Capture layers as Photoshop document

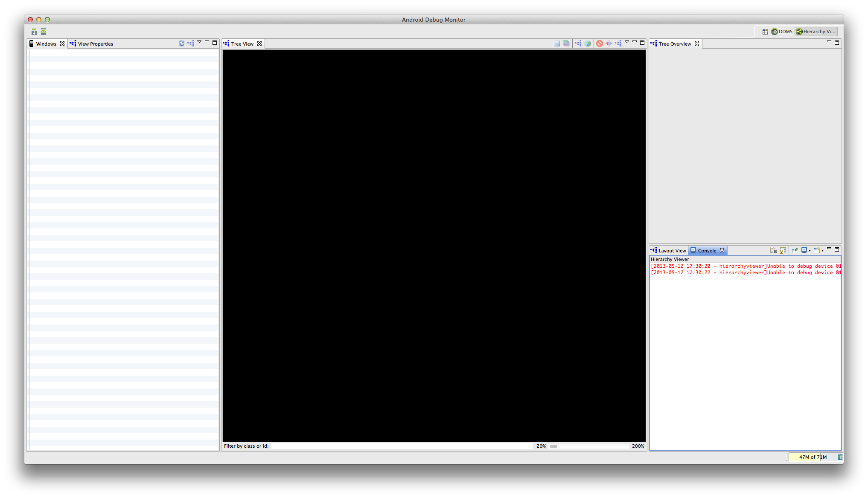(x=566, y=43)
